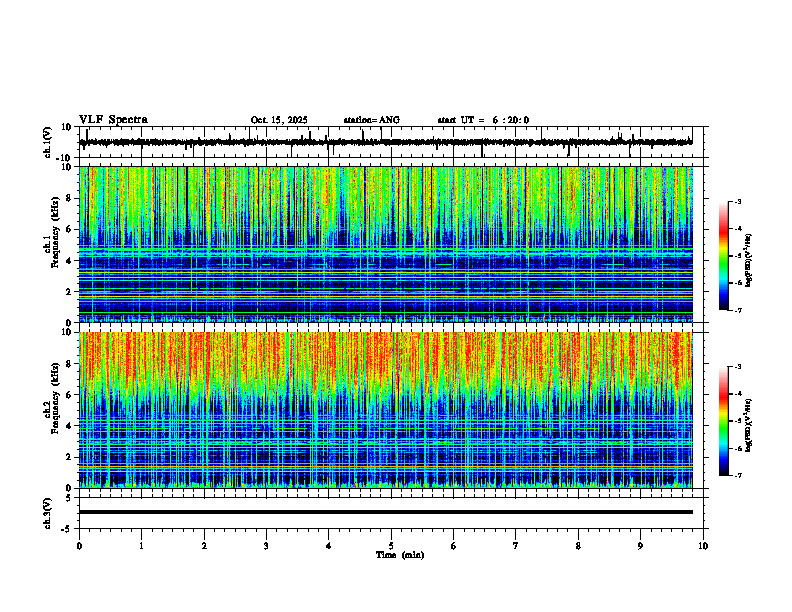Select the date text "Oct. 15, 2025"
This screenshot has height=612, width=792.
click(x=279, y=120)
